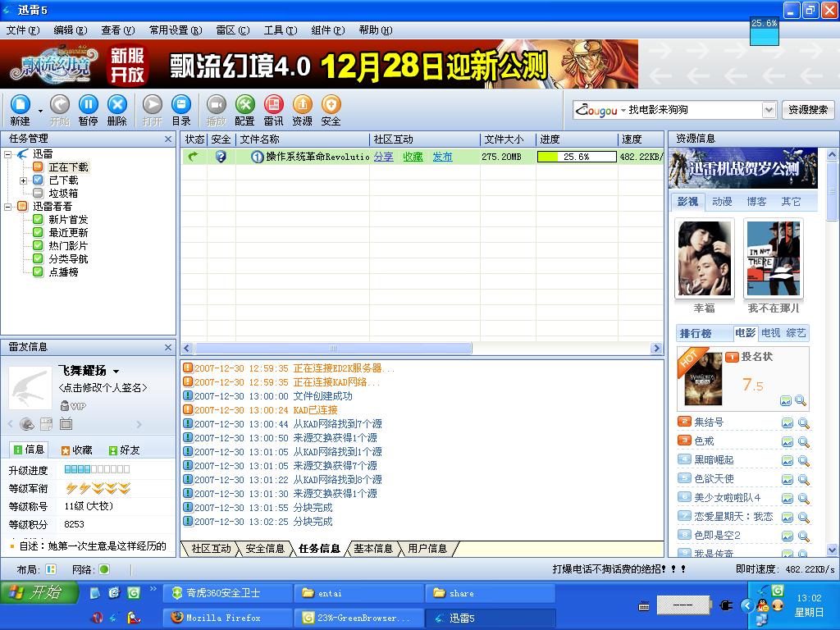Click the 投名状 ranking entry
This screenshot has width=840, height=630.
743,378
